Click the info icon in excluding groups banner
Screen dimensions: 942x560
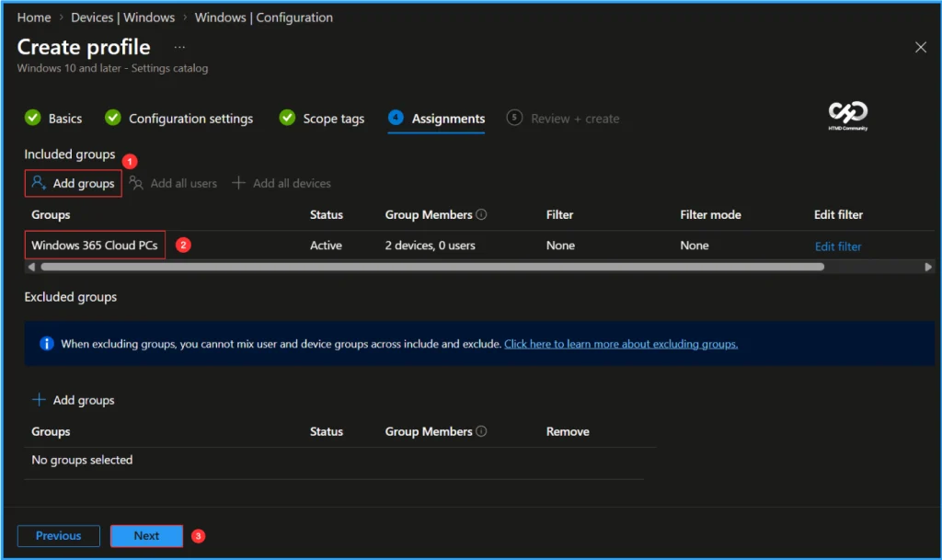46,343
